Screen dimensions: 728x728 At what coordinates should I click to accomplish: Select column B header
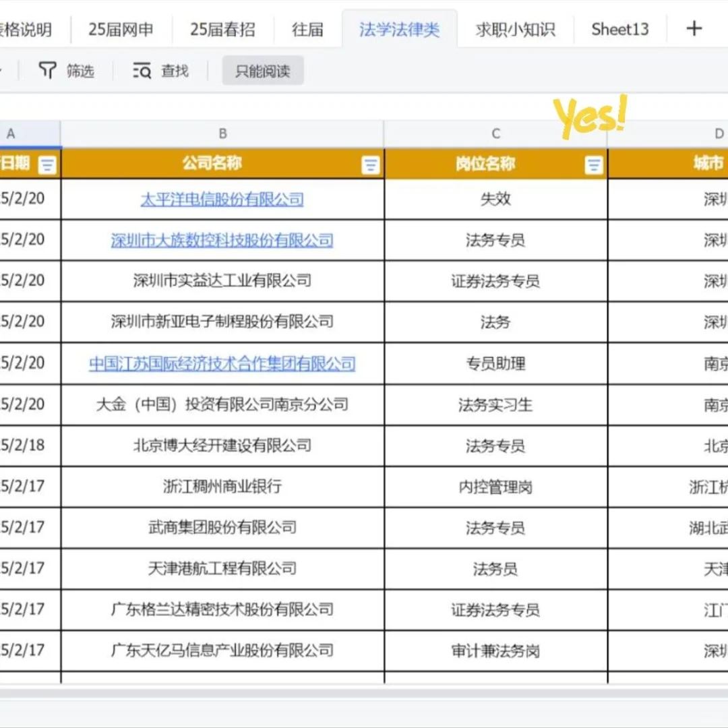point(222,133)
